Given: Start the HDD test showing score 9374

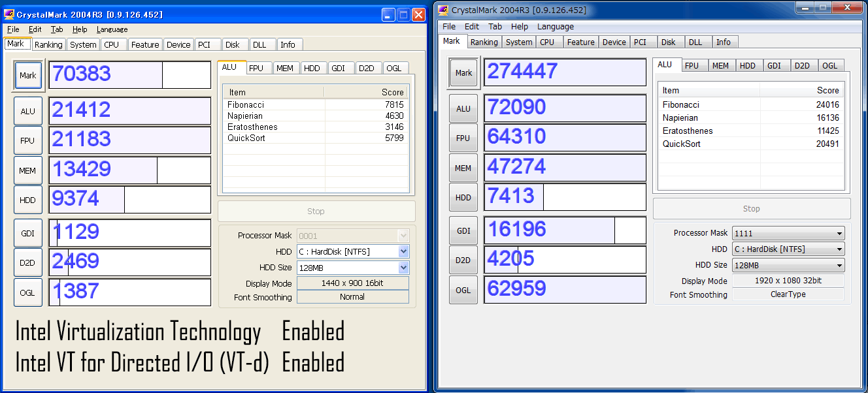Looking at the screenshot, I should pos(27,200).
